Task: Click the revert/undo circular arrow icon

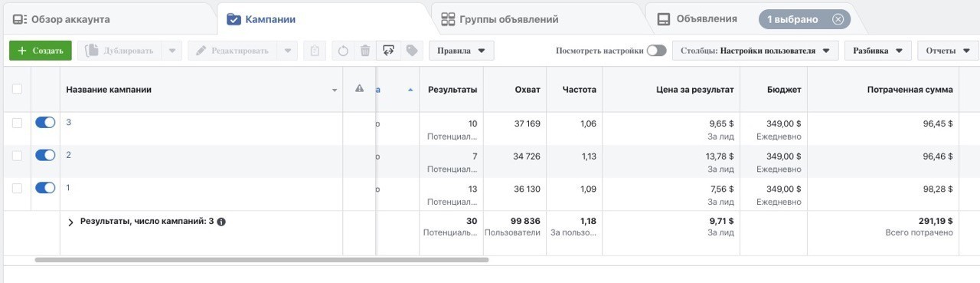Action: point(343,51)
